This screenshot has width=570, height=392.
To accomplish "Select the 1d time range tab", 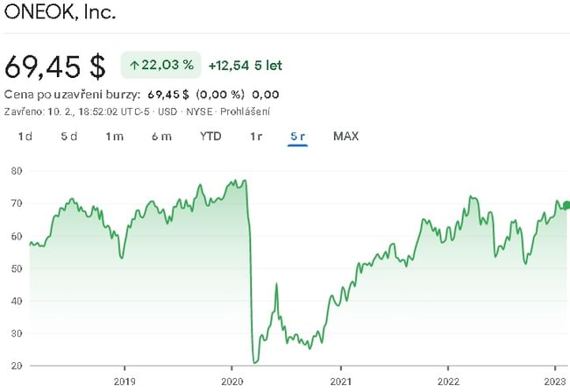I will tap(25, 136).
